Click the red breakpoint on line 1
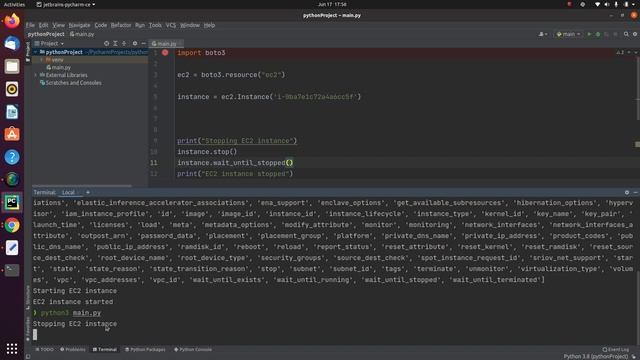The height and width of the screenshot is (360, 640). (x=165, y=53)
